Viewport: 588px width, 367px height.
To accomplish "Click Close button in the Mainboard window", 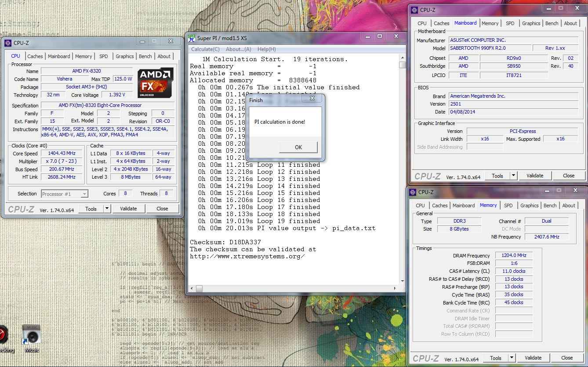I will 569,176.
